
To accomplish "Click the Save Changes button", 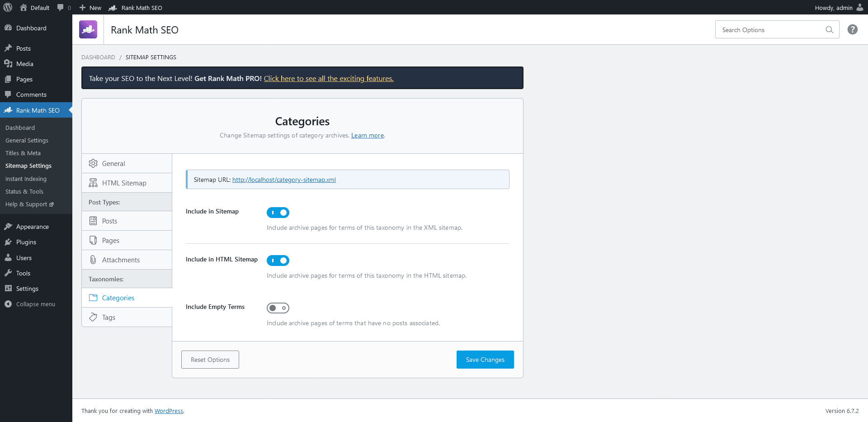I will 485,360.
